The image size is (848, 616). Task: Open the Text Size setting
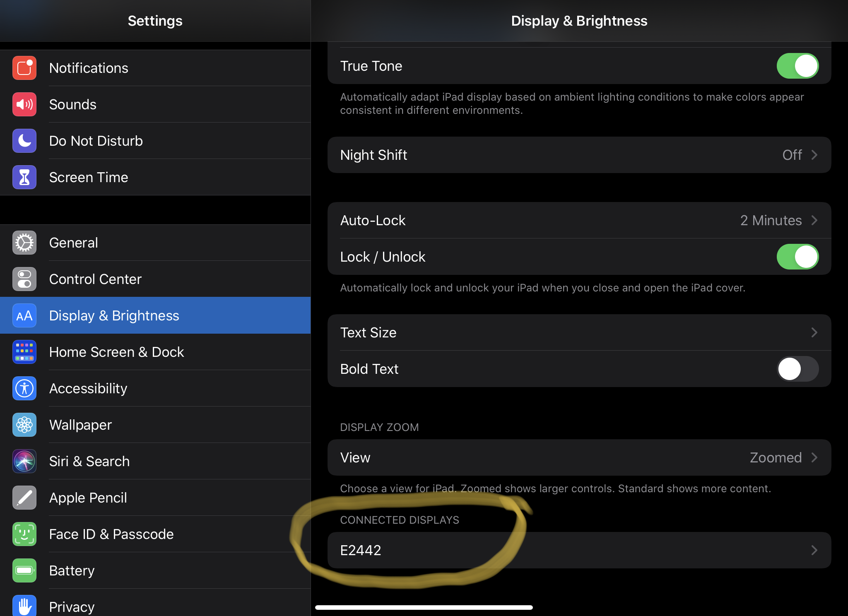[579, 332]
